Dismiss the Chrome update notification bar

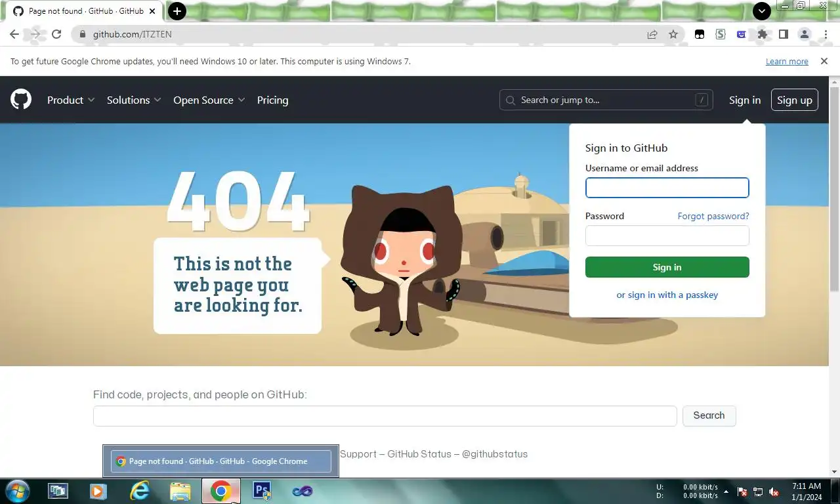[x=824, y=61]
